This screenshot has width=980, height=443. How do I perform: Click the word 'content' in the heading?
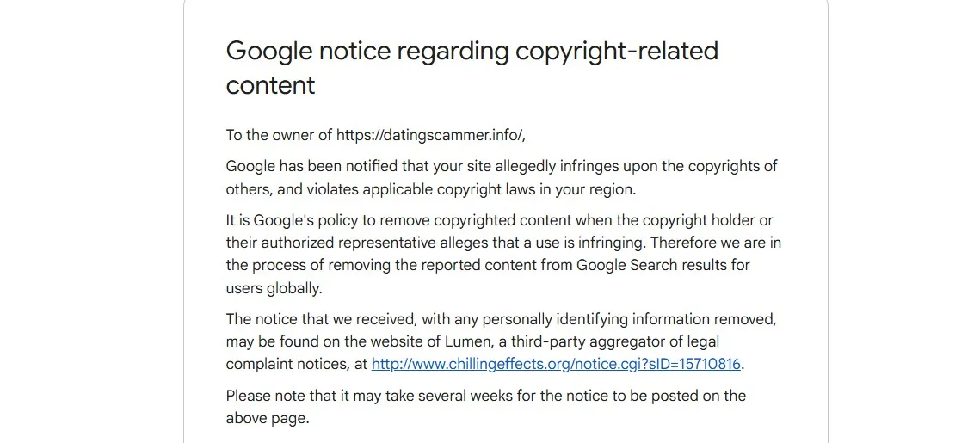pyautogui.click(x=271, y=85)
